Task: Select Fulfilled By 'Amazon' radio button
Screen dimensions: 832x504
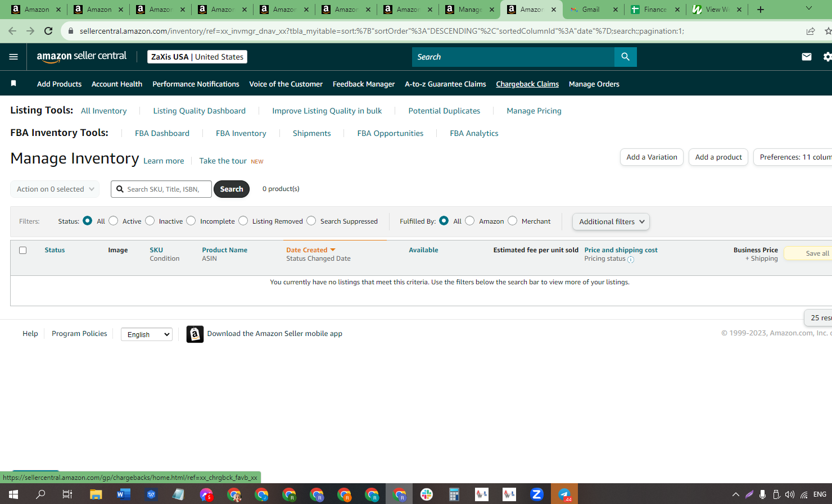Action: point(470,221)
